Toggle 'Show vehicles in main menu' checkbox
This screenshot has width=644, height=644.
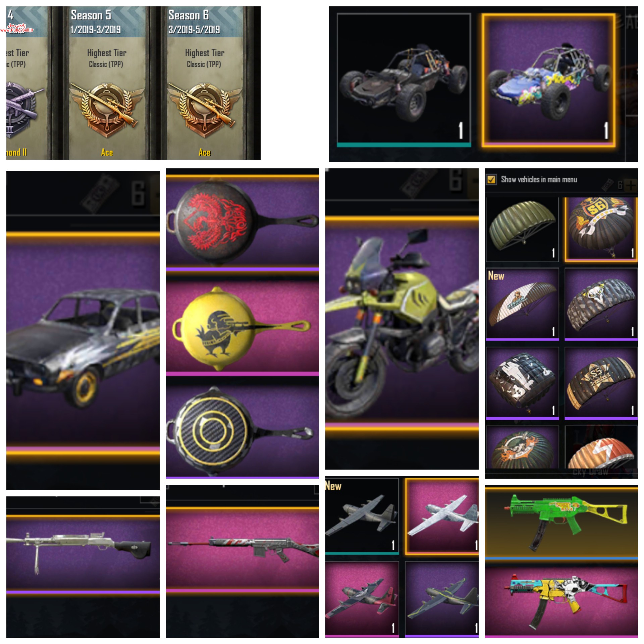pyautogui.click(x=491, y=179)
